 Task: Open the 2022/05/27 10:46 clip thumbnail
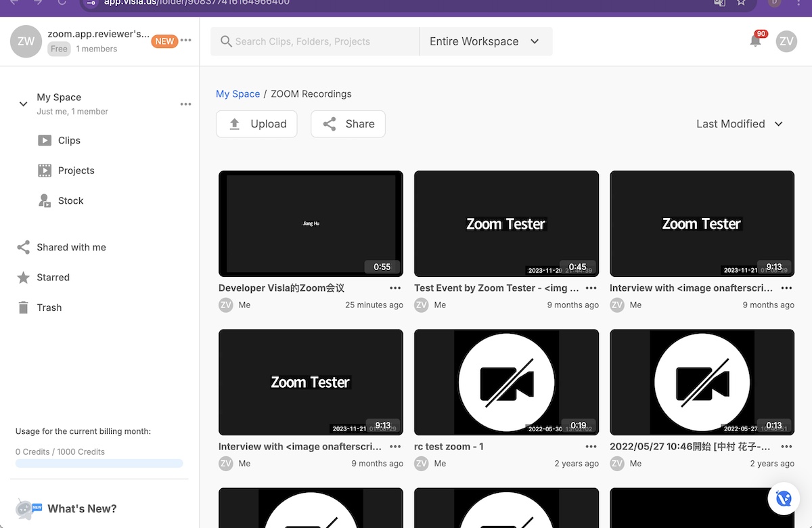click(x=702, y=382)
